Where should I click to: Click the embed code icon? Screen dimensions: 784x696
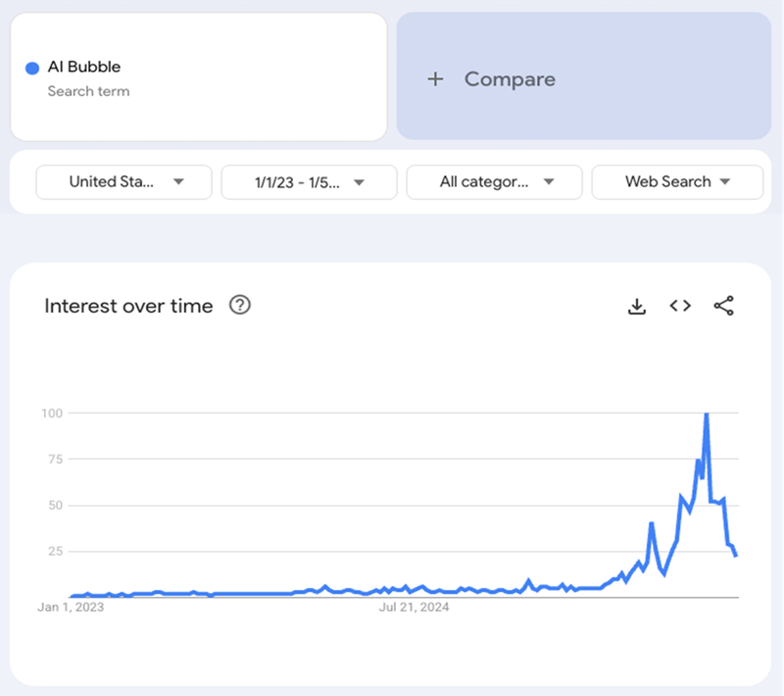[x=680, y=306]
